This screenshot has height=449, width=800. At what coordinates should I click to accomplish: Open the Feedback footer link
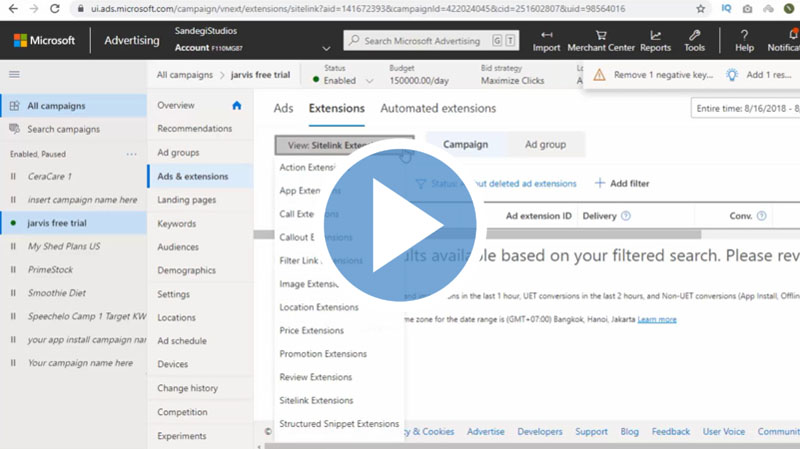670,432
